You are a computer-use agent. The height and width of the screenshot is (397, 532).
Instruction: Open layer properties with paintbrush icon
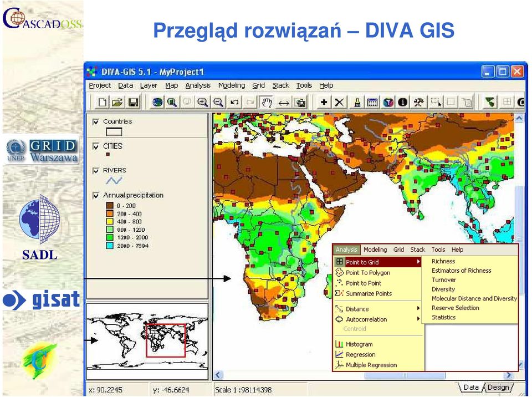[x=356, y=102]
